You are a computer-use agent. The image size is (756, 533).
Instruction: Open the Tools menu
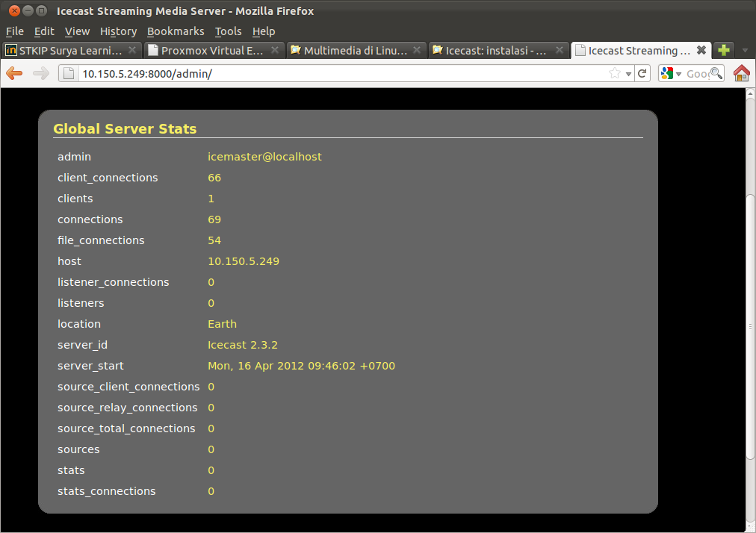point(228,31)
